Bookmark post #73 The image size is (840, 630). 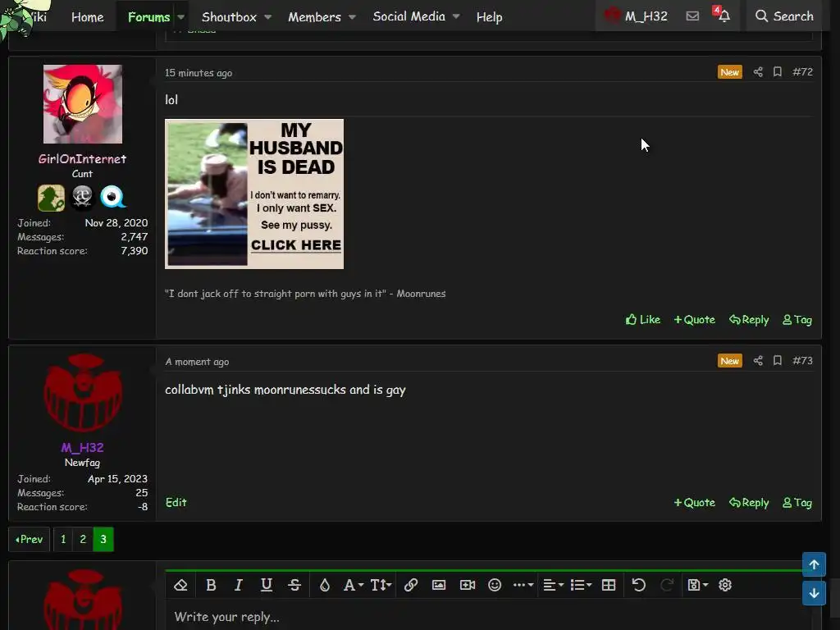778,361
